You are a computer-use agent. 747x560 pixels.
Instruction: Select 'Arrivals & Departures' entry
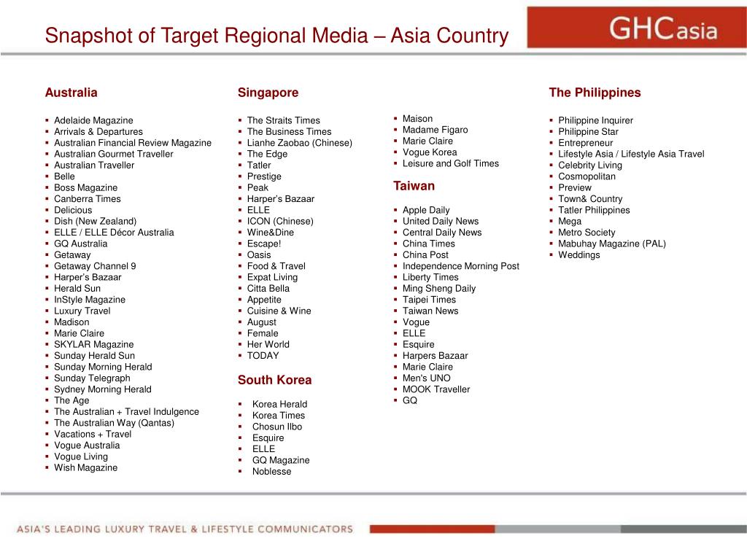pyautogui.click(x=98, y=131)
